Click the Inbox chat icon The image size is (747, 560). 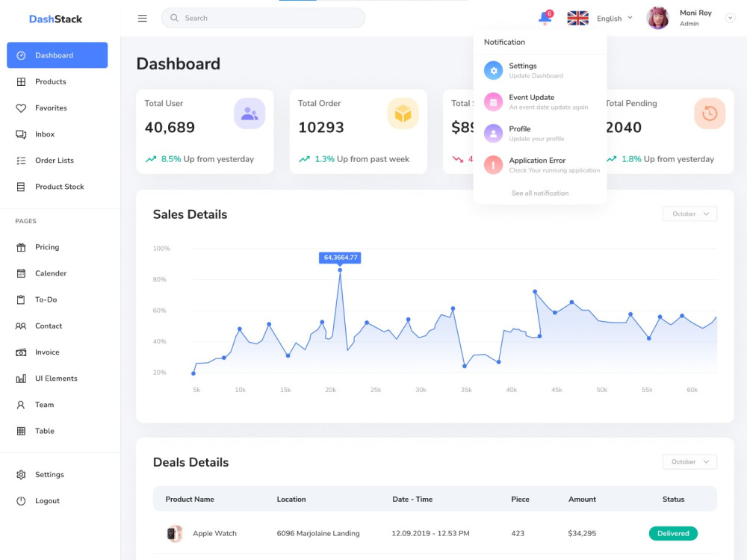tap(21, 134)
